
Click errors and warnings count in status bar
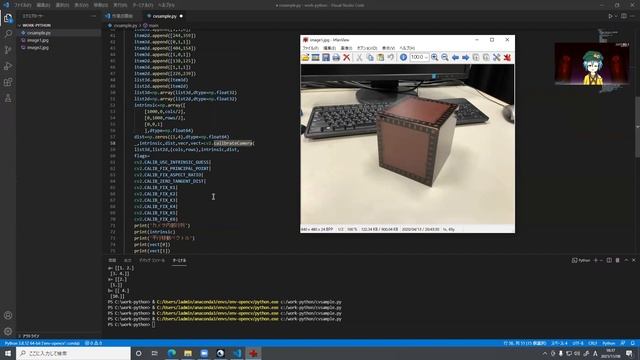coord(93,343)
